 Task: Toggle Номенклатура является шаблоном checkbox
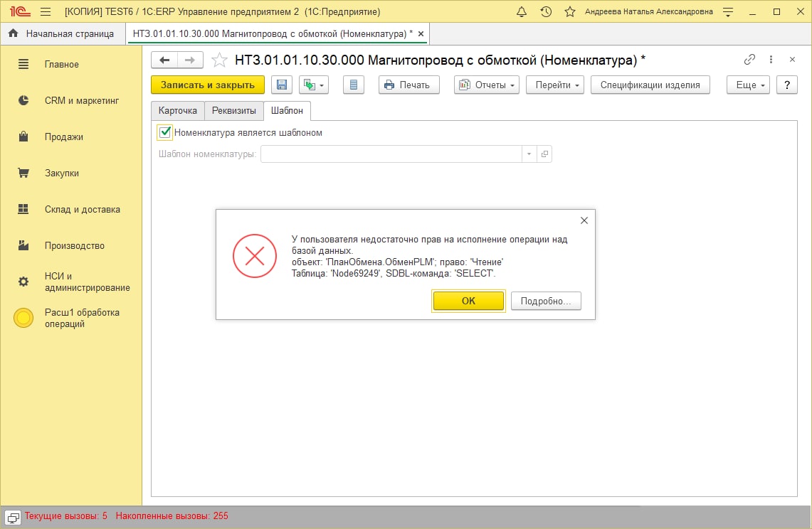[x=164, y=132]
